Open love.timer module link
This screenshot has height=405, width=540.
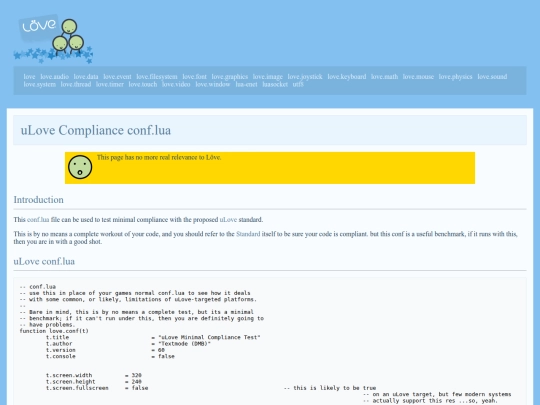pyautogui.click(x=110, y=84)
